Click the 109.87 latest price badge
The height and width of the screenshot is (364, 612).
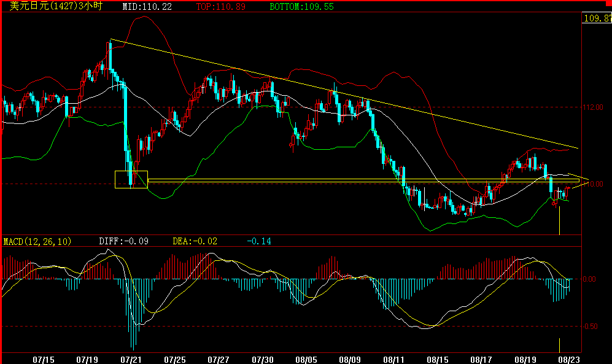tap(597, 19)
